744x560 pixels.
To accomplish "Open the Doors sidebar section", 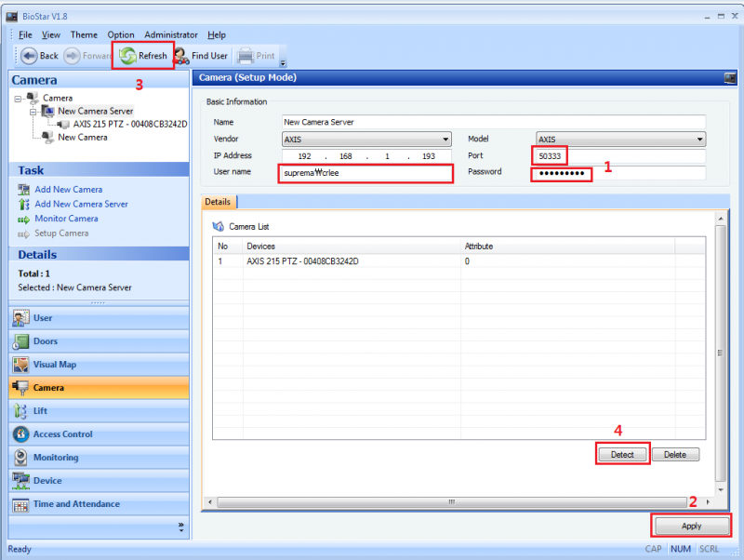I will tap(46, 341).
